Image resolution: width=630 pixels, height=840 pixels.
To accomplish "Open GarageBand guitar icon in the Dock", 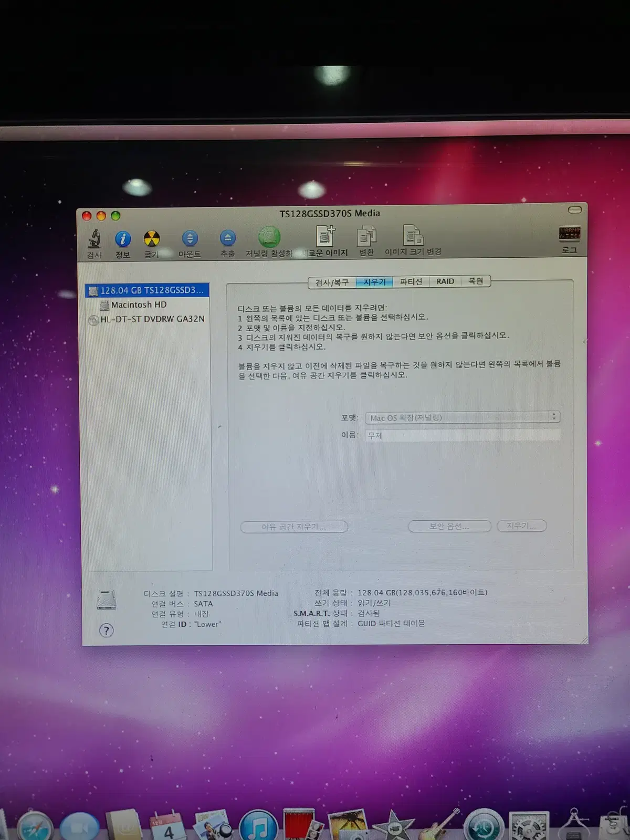I will 440,824.
